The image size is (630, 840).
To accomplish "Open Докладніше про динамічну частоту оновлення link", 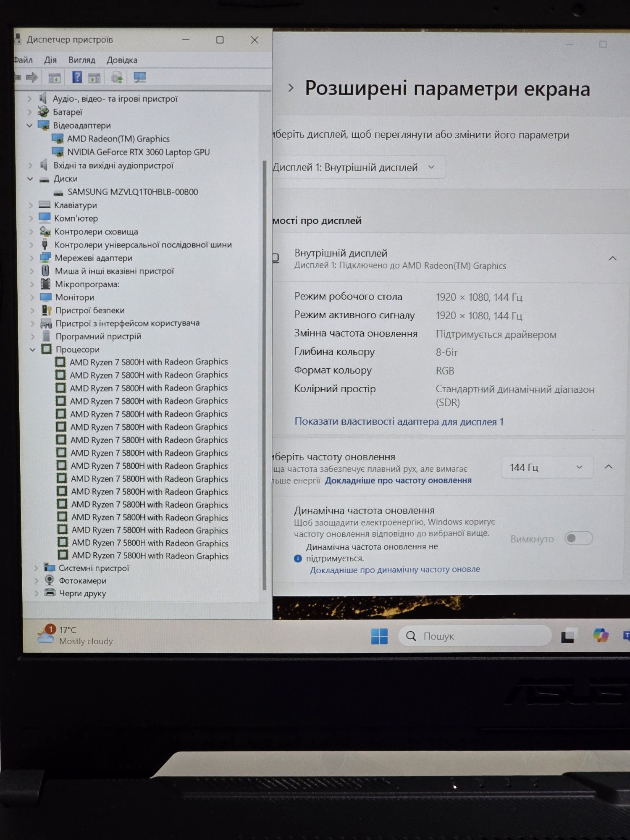I will click(395, 570).
